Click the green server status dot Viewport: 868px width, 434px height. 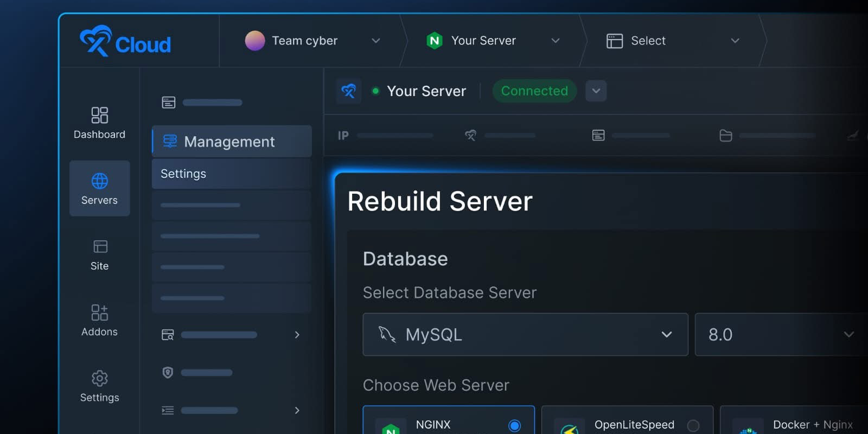click(x=375, y=91)
